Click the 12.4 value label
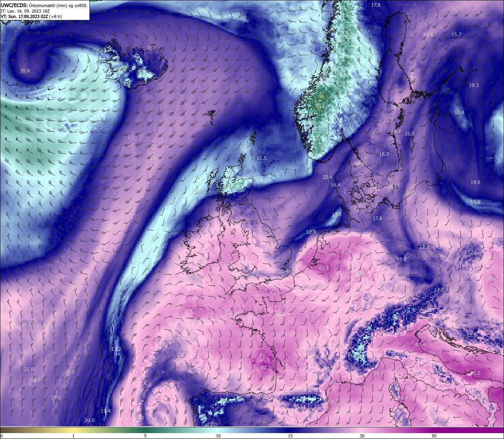 click(x=459, y=113)
